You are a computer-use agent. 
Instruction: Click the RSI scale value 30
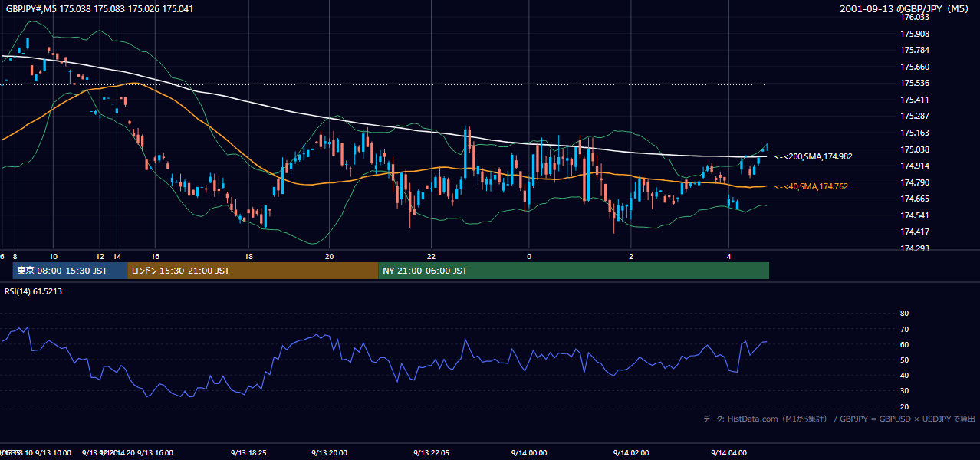tap(905, 391)
